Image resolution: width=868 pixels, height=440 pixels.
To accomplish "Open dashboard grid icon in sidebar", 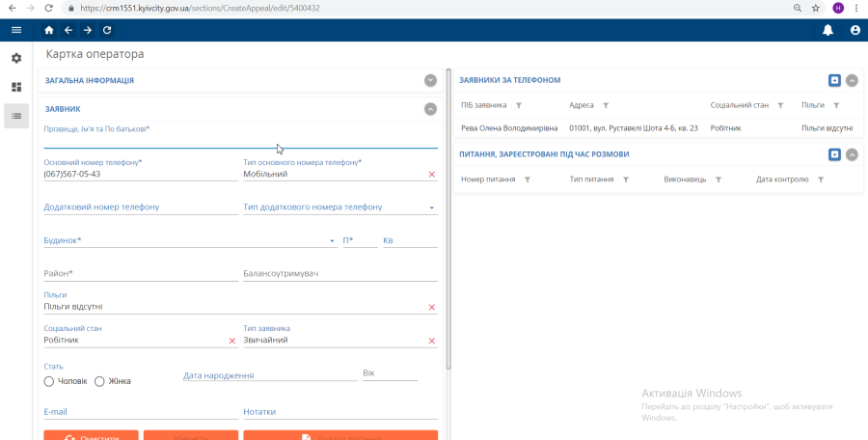I will pyautogui.click(x=16, y=87).
